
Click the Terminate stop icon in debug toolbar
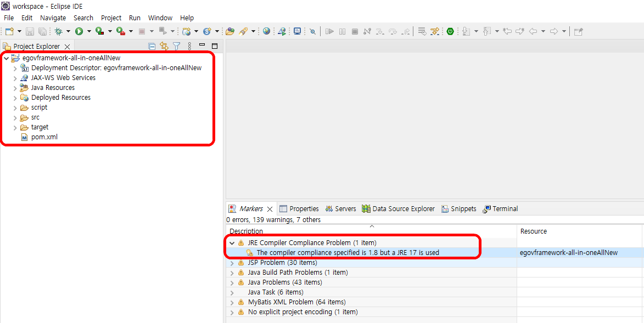pyautogui.click(x=355, y=31)
